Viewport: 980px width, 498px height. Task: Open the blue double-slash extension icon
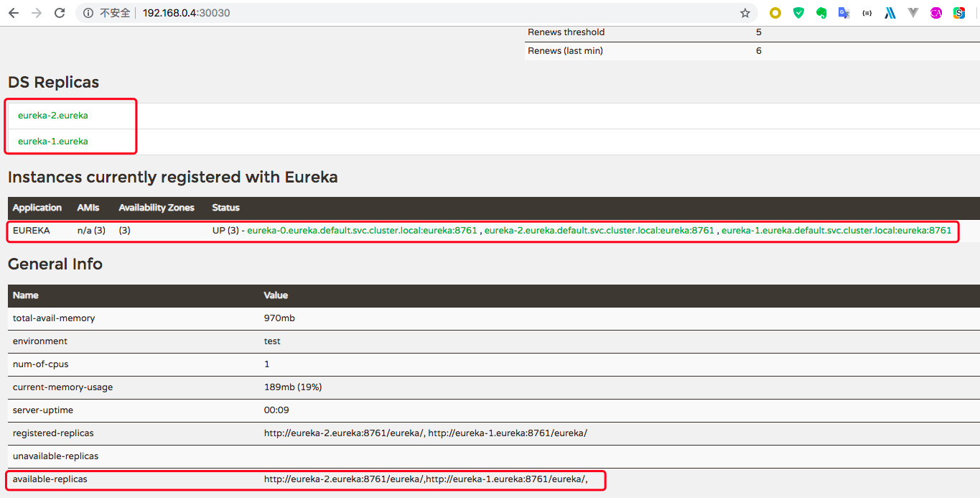[890, 13]
